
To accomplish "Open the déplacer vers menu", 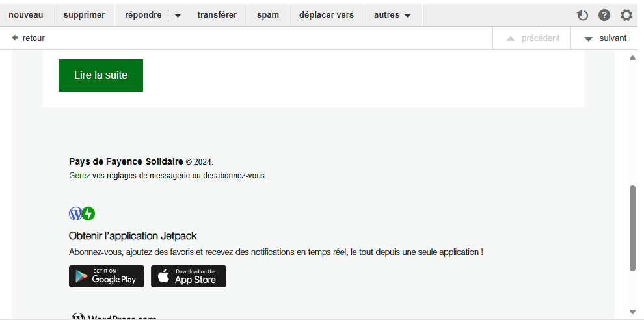I will click(x=327, y=15).
